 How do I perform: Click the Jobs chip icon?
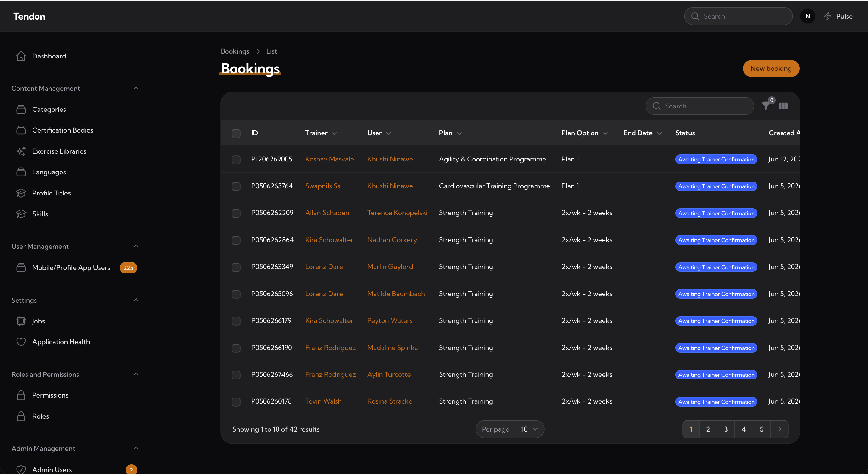21,321
